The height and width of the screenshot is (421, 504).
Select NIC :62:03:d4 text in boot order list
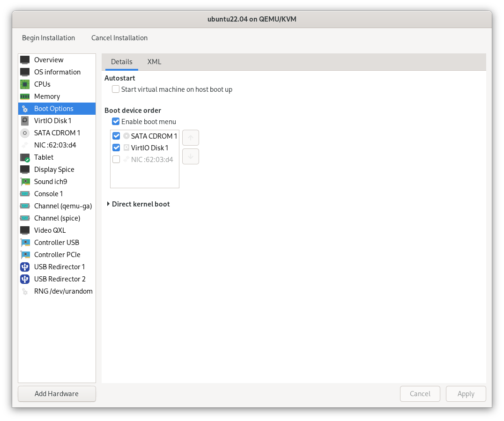point(152,160)
